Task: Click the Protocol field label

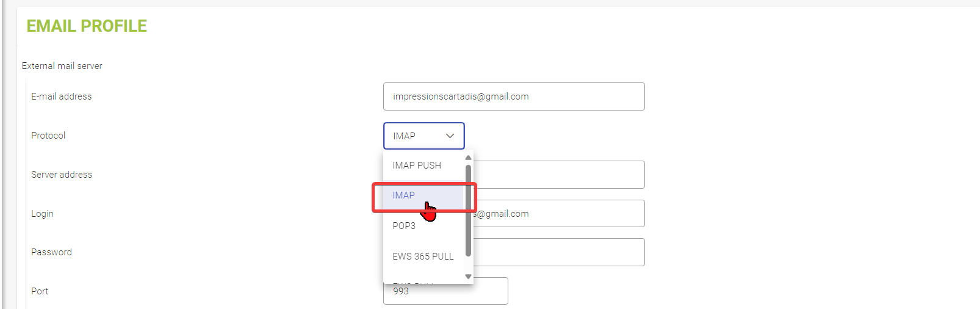Action: pos(48,136)
